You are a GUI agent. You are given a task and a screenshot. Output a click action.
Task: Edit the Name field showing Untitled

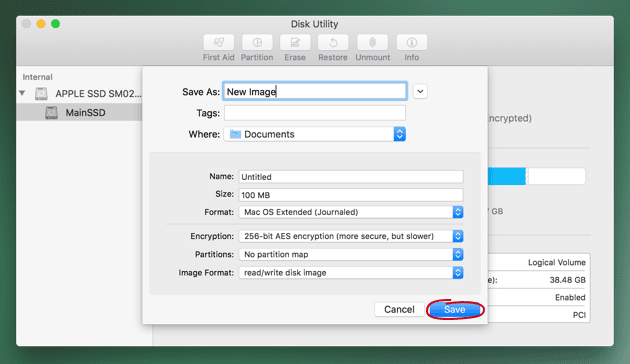351,177
